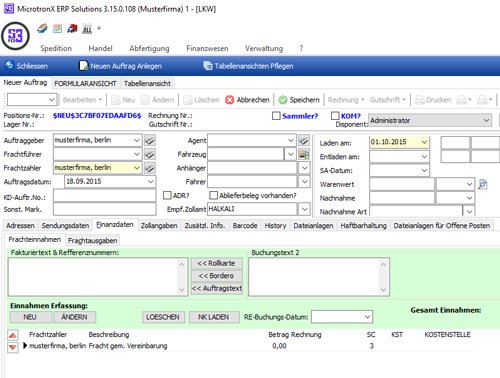500x378 pixels.
Task: Click the edit icon beside Agent
Action: 304,141
